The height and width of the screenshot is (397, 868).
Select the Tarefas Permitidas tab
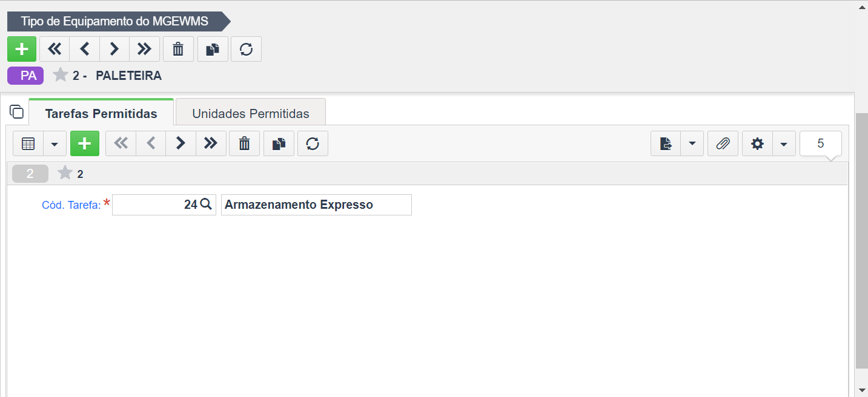101,113
